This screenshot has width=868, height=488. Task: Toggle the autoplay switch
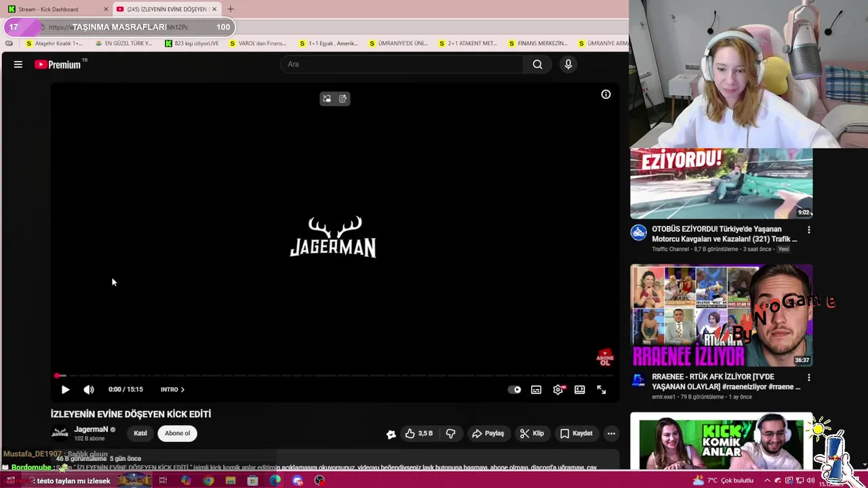point(515,390)
